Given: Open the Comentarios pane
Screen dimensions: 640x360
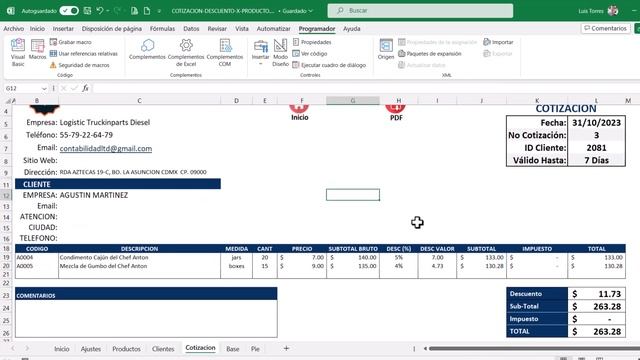Looking at the screenshot, I should pyautogui.click(x=605, y=28).
